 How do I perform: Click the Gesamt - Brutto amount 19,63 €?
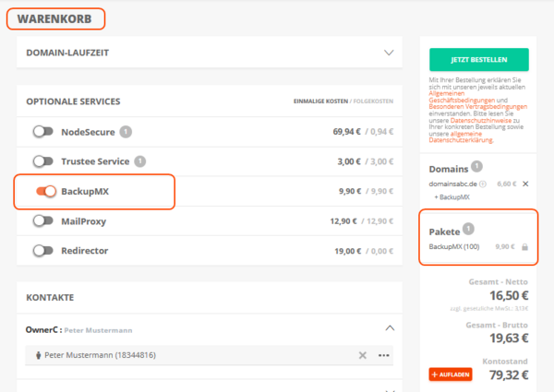pyautogui.click(x=509, y=338)
